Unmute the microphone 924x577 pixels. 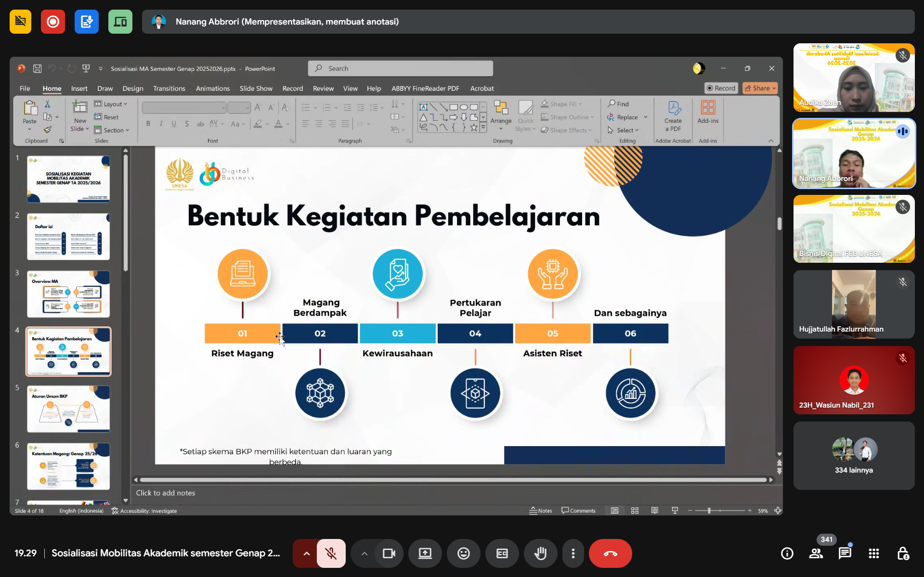tap(331, 553)
